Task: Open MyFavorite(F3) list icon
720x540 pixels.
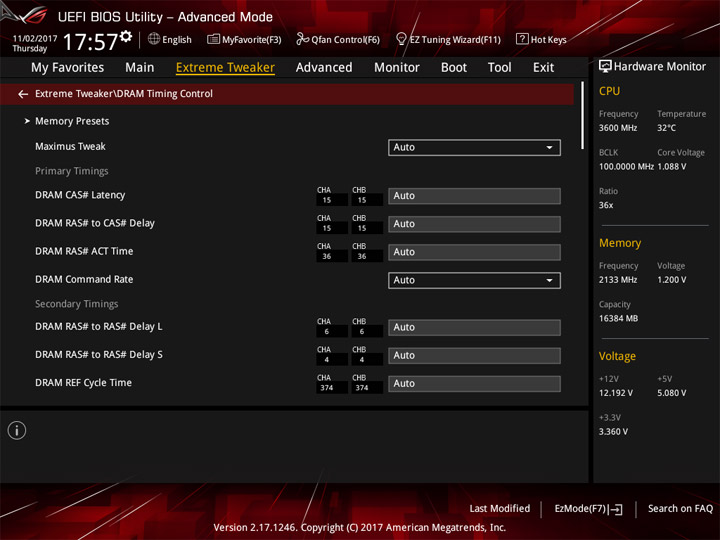Action: (213, 39)
